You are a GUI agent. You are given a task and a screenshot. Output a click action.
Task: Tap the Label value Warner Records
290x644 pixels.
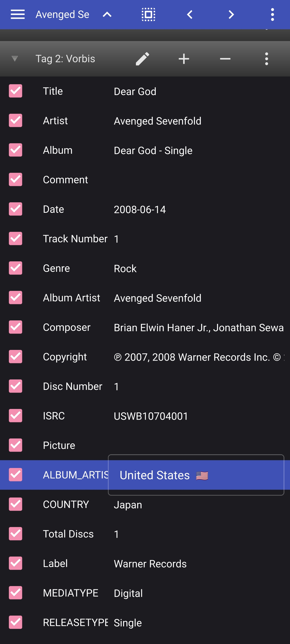point(150,563)
